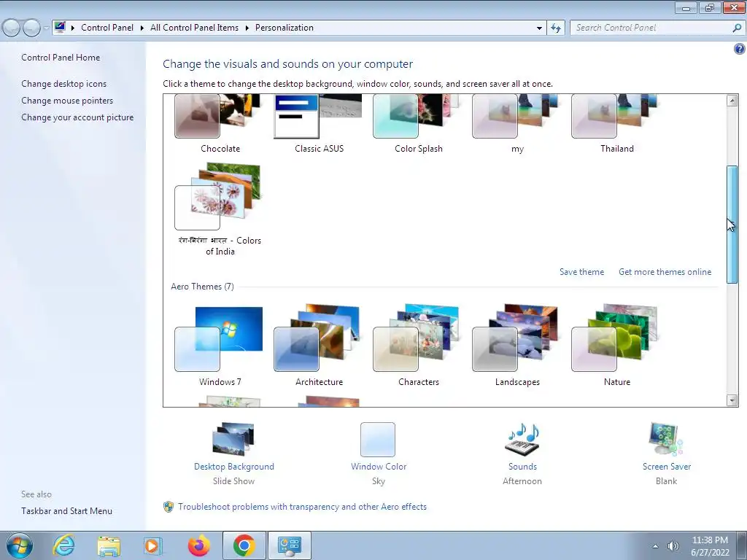Open Windows Media Player from taskbar
The height and width of the screenshot is (560, 747).
153,545
